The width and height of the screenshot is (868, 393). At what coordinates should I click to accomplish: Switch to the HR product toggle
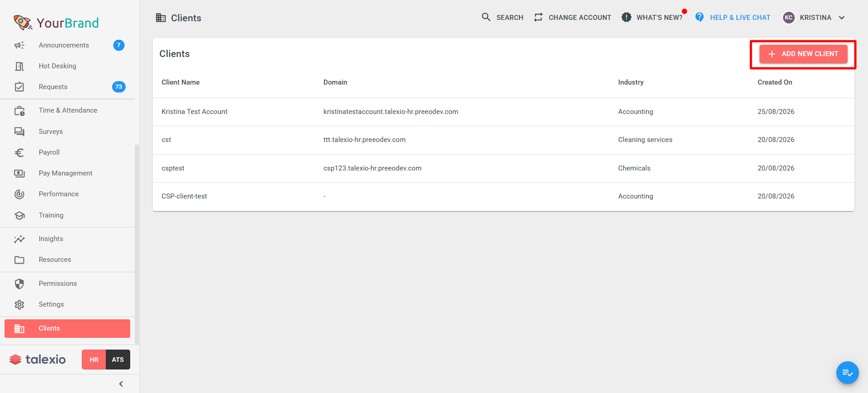[94, 360]
